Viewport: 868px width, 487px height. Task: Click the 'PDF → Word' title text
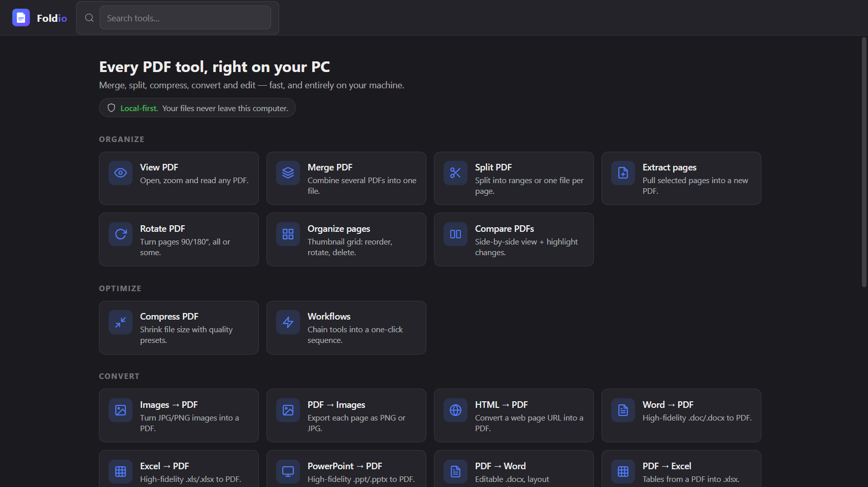pos(500,466)
